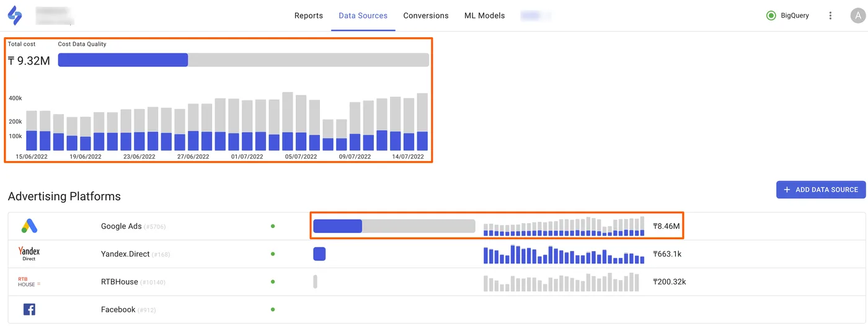Switch to the Reports tab
Image resolution: width=868 pixels, height=326 pixels.
(x=309, y=15)
